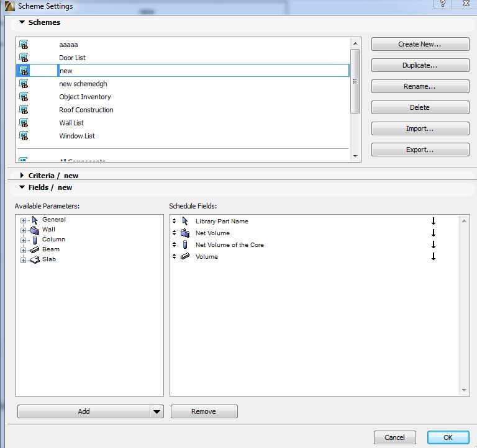Click the Rename... button
The image size is (477, 448).
coord(420,86)
